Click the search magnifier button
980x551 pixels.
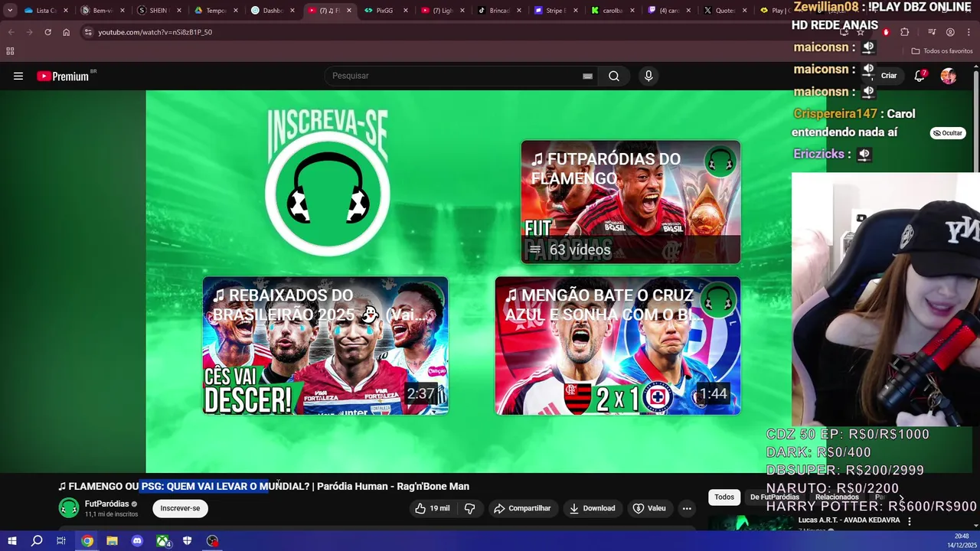pyautogui.click(x=614, y=76)
